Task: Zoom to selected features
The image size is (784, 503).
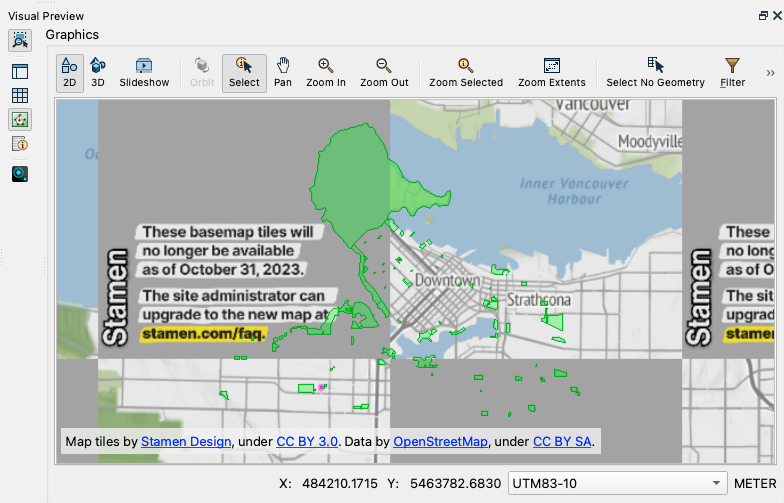Action: (x=466, y=73)
